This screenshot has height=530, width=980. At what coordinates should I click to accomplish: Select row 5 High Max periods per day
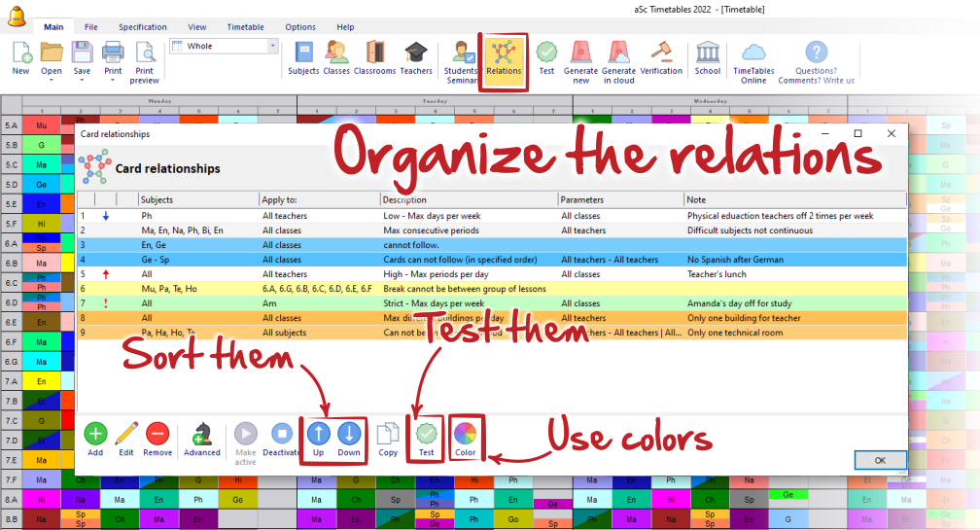click(492, 274)
